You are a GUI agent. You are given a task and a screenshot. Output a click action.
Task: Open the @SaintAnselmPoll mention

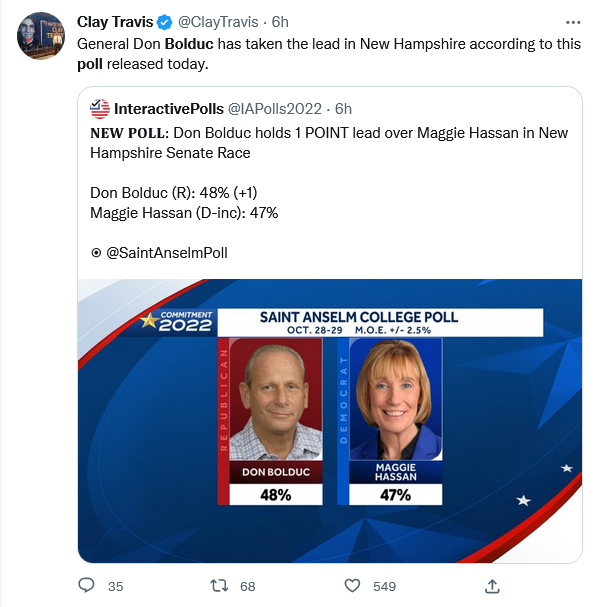pyautogui.click(x=166, y=253)
